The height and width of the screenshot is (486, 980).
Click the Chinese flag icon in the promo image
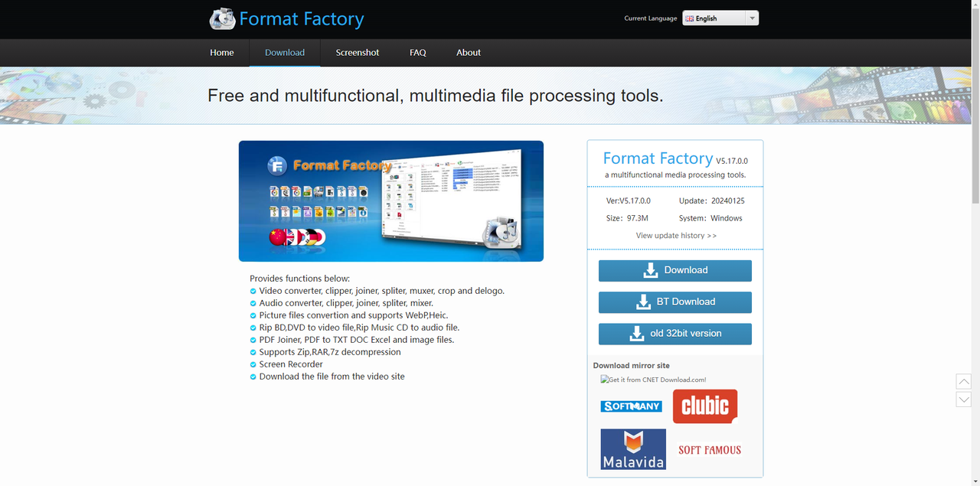[279, 237]
